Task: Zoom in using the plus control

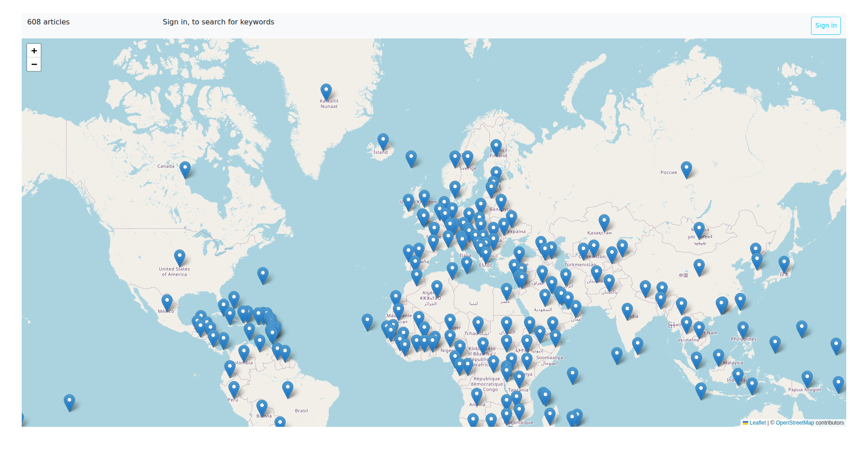Action: 34,51
